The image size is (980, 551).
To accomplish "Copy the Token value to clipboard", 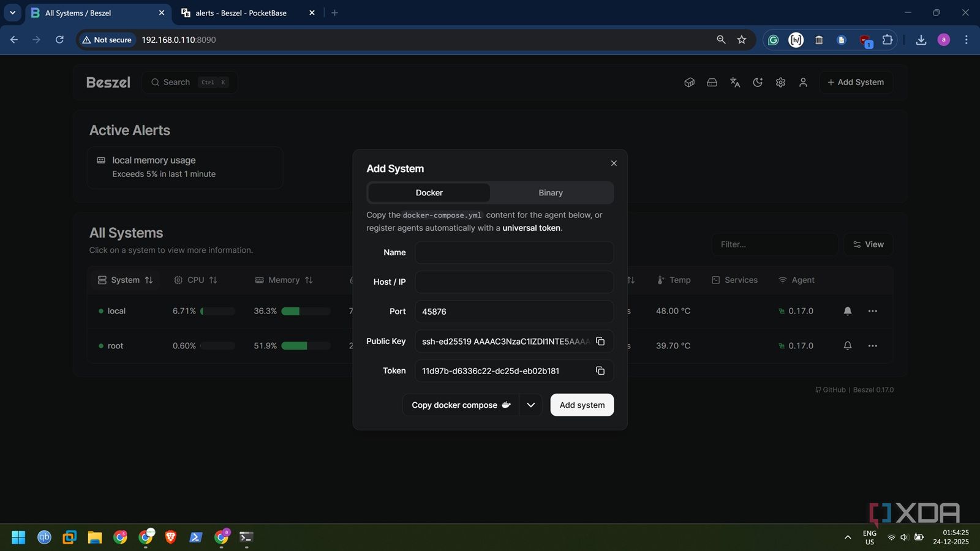I will pos(600,370).
